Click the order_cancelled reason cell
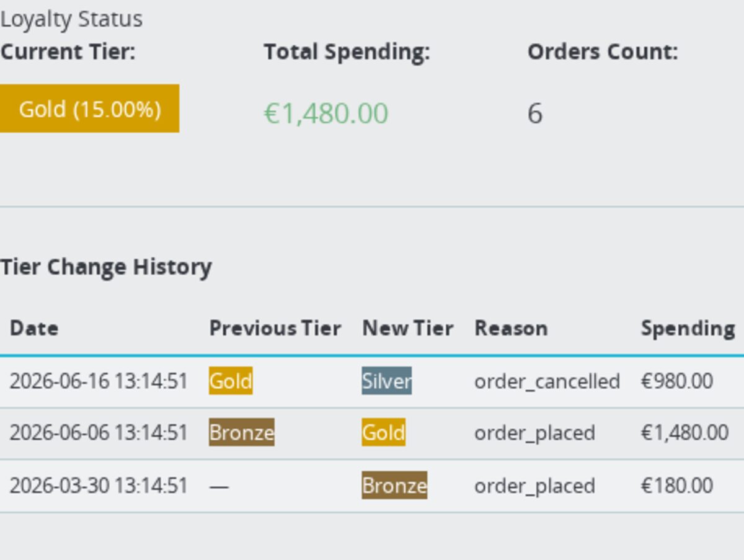 [x=547, y=381]
